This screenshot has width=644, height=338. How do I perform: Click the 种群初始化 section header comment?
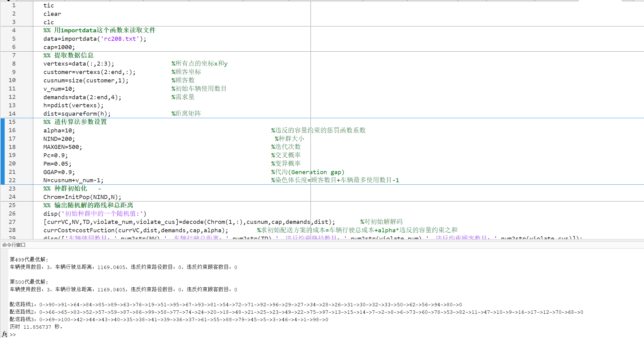(71, 188)
